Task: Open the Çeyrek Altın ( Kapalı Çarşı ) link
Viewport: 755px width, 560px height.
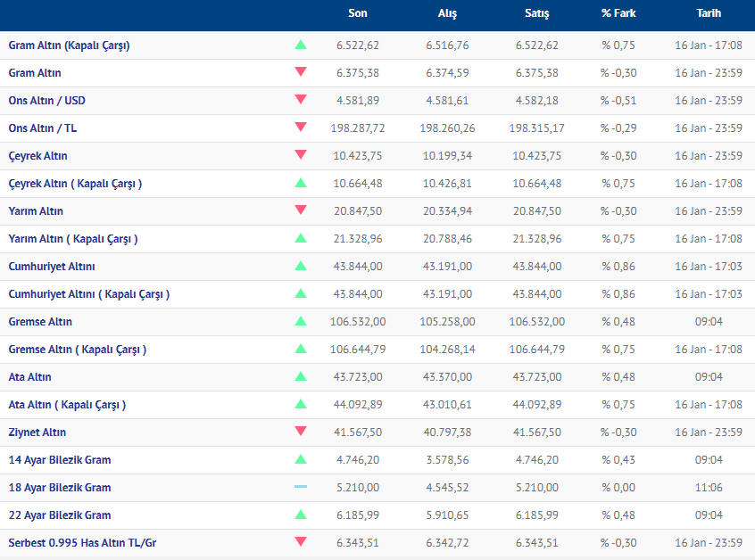Action: pos(75,184)
